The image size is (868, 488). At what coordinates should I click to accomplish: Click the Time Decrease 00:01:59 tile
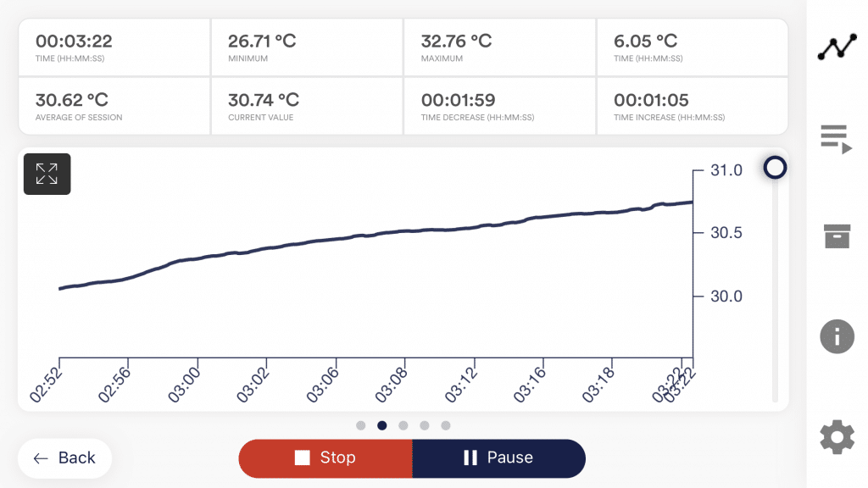tap(499, 106)
